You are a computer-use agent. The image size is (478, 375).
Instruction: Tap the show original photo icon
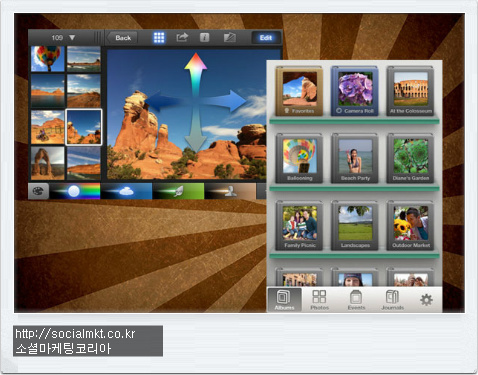point(229,37)
